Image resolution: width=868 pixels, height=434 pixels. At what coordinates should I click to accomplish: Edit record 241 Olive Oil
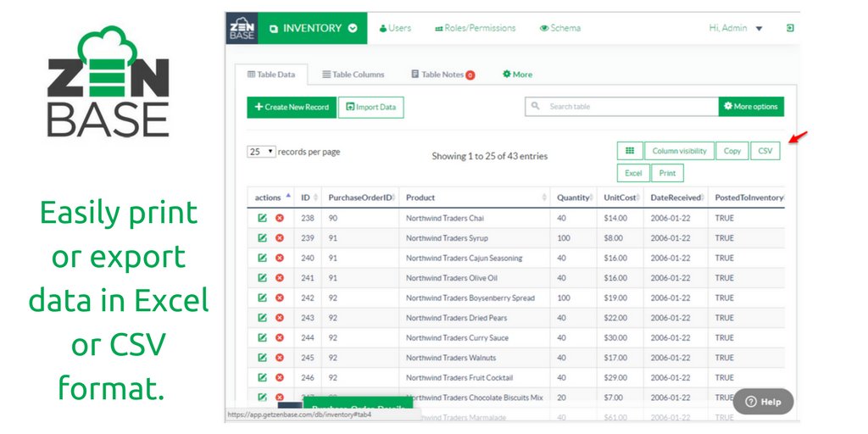(x=263, y=278)
